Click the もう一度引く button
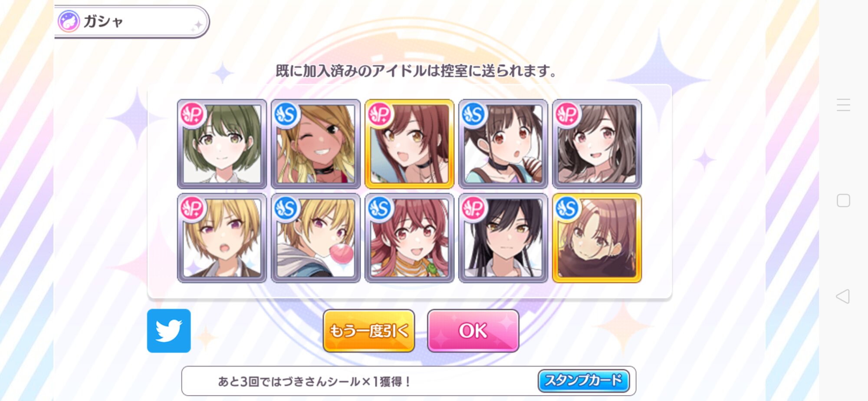 [369, 331]
